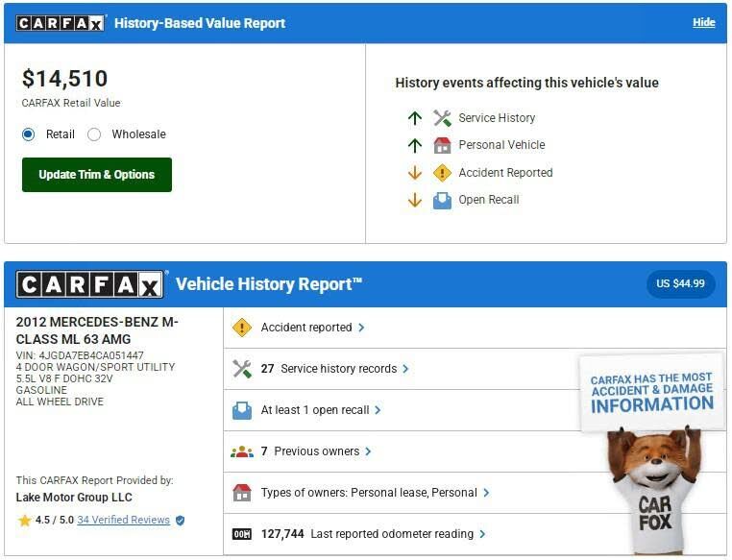Click the wrench Service History icon

(442, 118)
